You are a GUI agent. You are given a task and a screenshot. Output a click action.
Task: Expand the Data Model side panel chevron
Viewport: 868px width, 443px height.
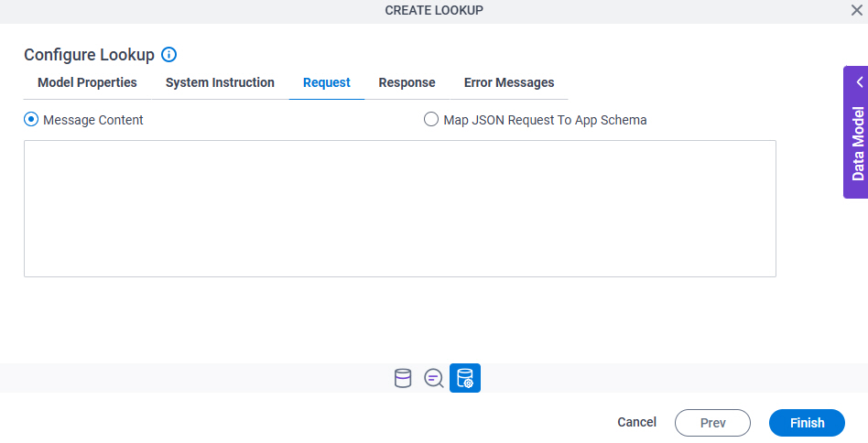click(859, 81)
